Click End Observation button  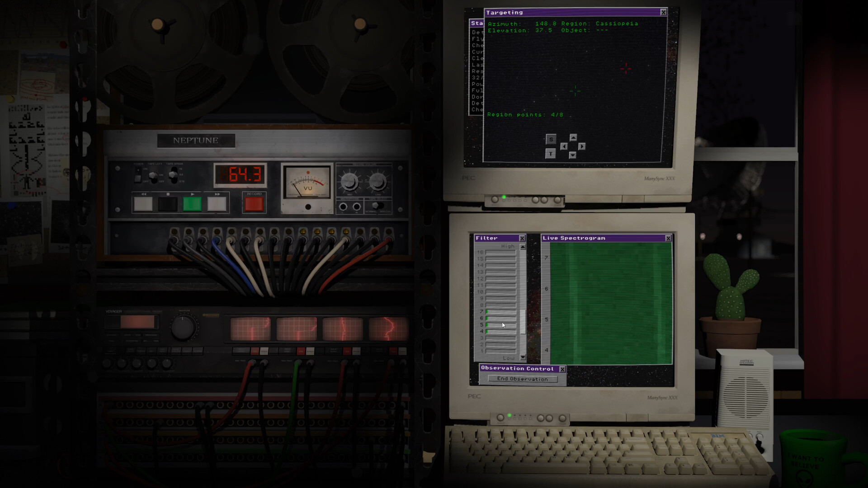[523, 379]
